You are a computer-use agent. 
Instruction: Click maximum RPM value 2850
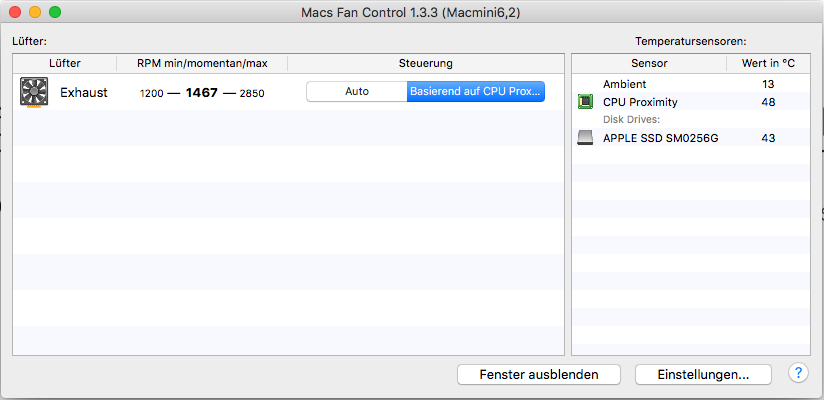click(x=252, y=94)
